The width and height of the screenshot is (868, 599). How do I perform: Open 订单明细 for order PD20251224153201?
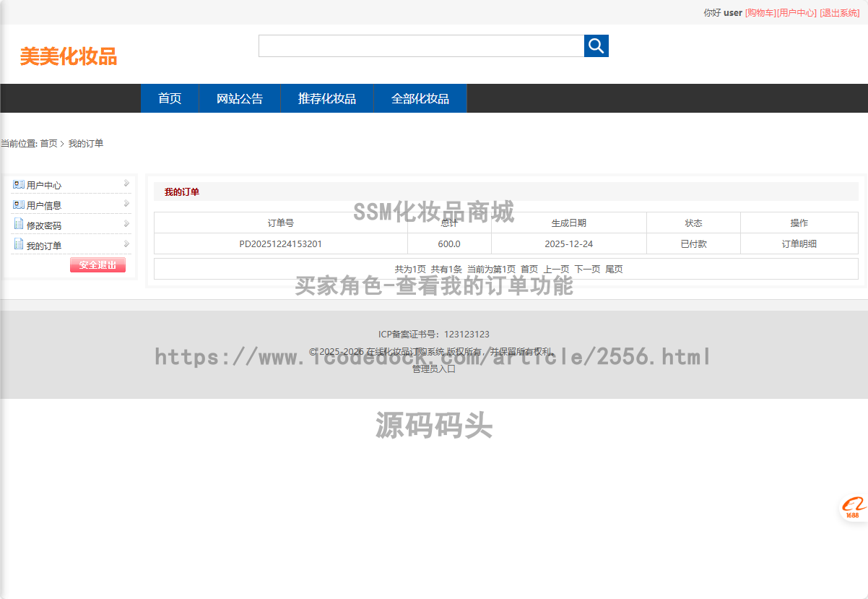[x=799, y=244]
